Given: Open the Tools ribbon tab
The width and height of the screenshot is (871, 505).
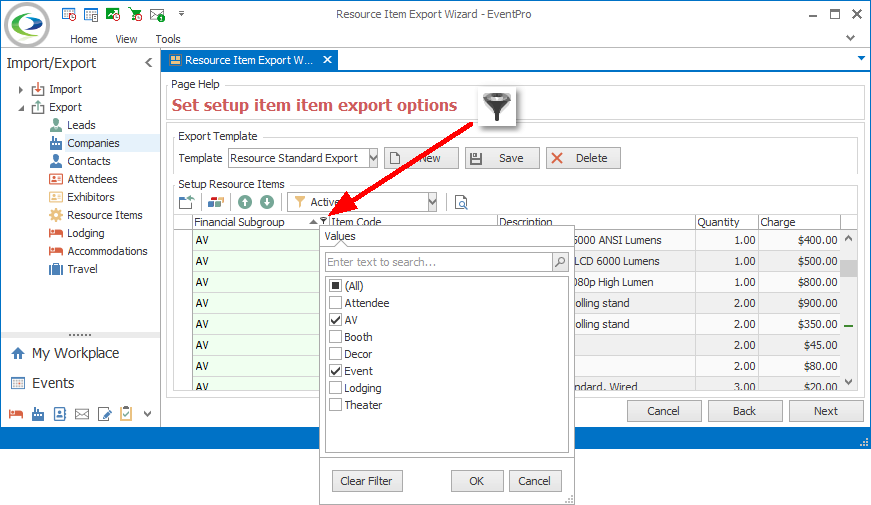Looking at the screenshot, I should tap(168, 39).
